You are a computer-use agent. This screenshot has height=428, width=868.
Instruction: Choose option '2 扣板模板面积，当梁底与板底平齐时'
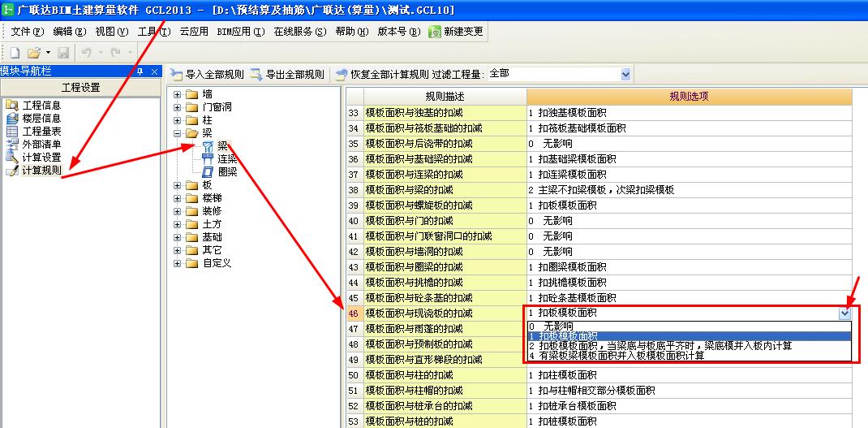coord(690,346)
